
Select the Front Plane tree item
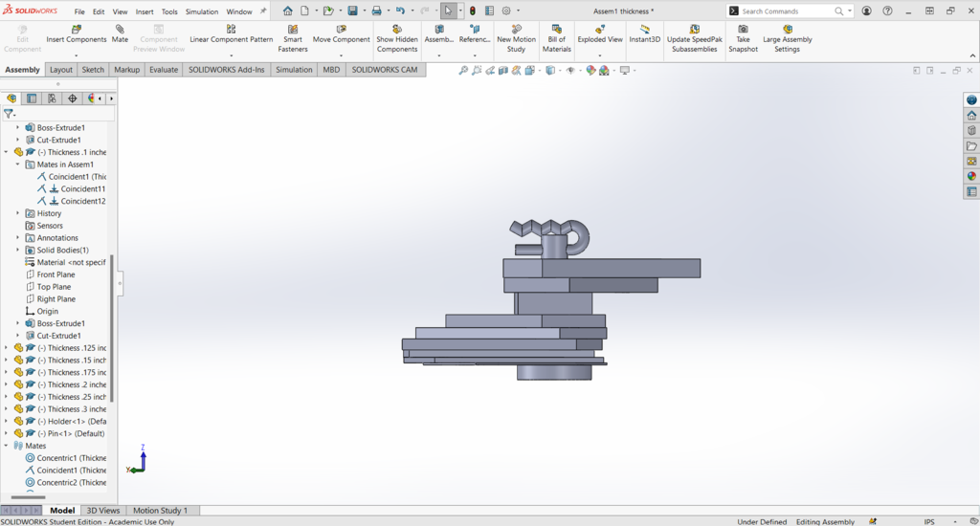pyautogui.click(x=56, y=274)
